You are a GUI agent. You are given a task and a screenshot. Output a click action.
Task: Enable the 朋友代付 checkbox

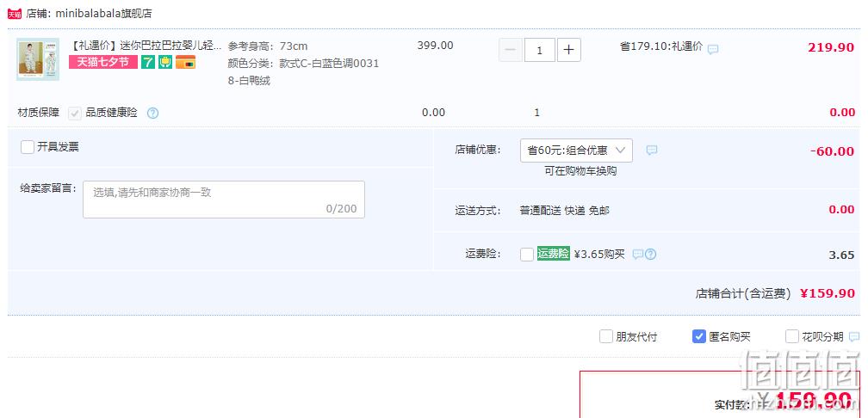[606, 336]
